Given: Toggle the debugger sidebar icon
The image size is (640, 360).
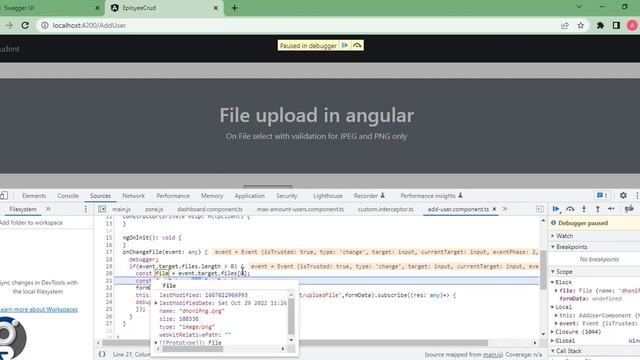Looking at the screenshot, I should 540,209.
